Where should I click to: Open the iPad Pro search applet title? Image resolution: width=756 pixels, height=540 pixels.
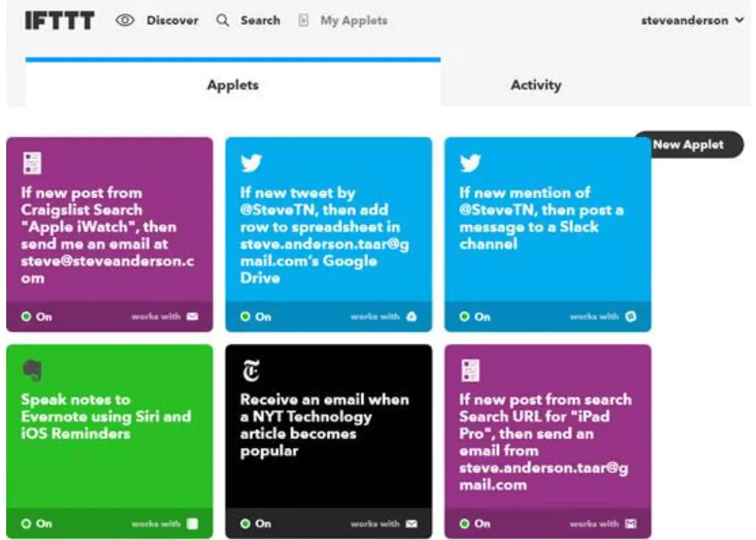545,442
